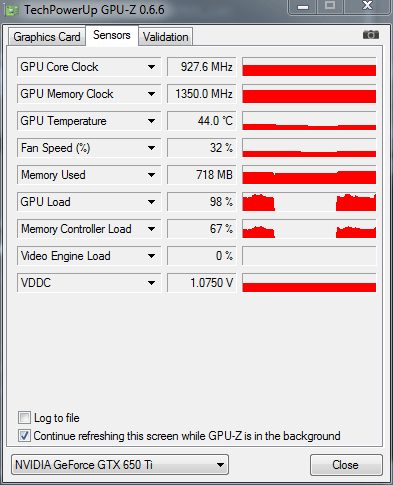This screenshot has width=393, height=485.
Task: Expand the Memory Used sensor dropdown
Action: (151, 175)
